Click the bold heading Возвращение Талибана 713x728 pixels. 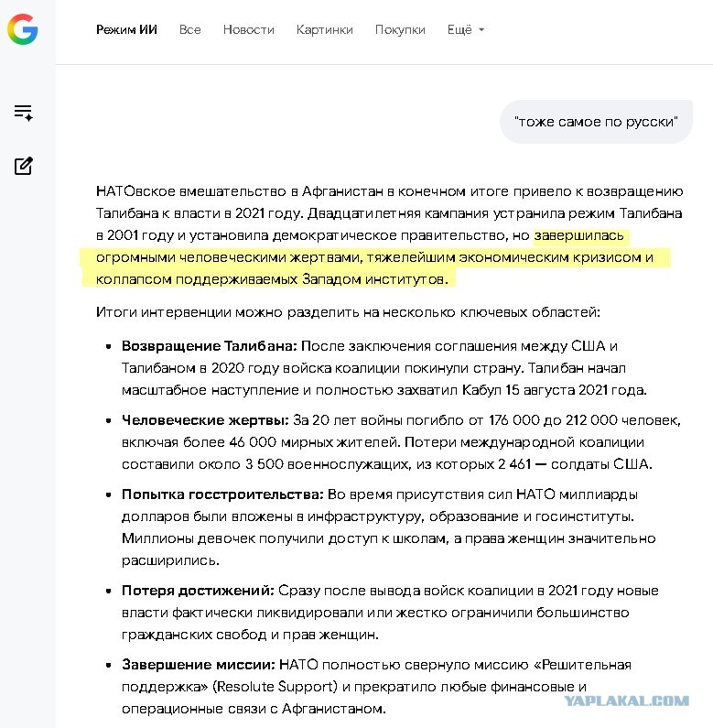[209, 346]
